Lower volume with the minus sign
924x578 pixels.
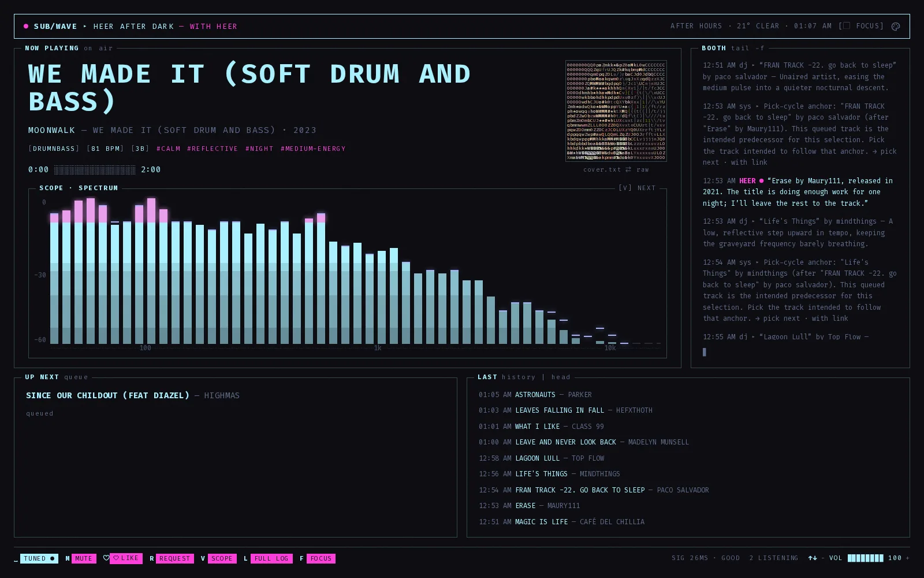pyautogui.click(x=823, y=558)
